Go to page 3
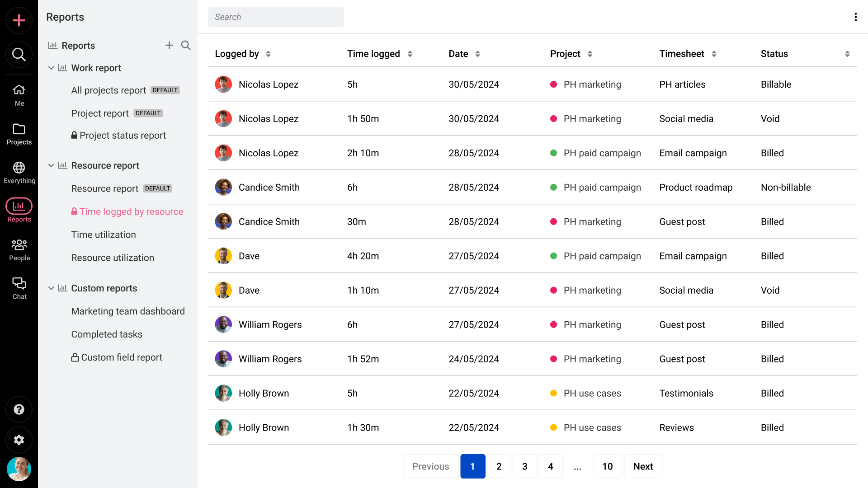Screen dimensions: 868x488 [524, 466]
